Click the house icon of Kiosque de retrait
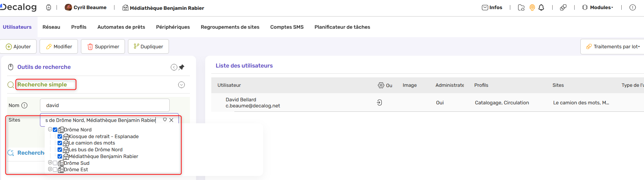The height and width of the screenshot is (180, 644). 66,136
